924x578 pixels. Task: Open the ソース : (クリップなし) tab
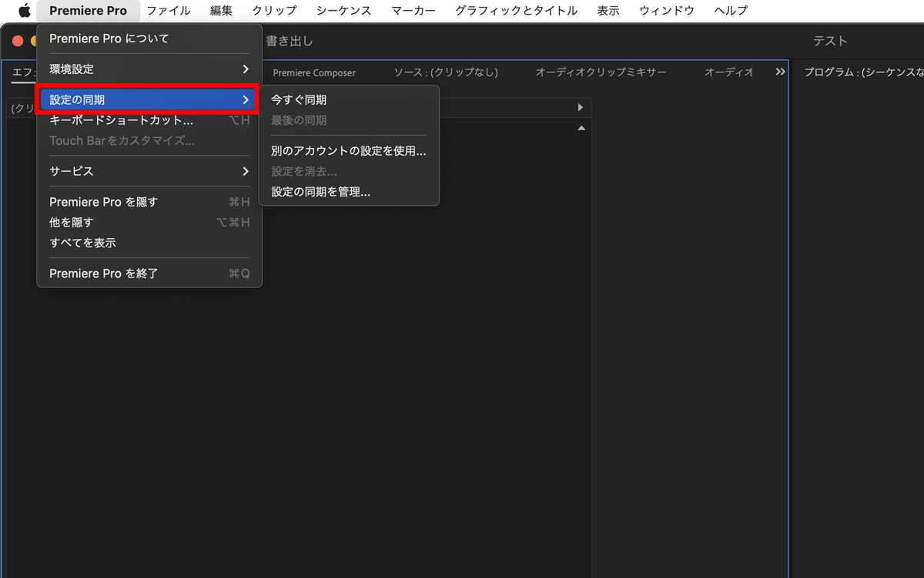click(x=446, y=72)
